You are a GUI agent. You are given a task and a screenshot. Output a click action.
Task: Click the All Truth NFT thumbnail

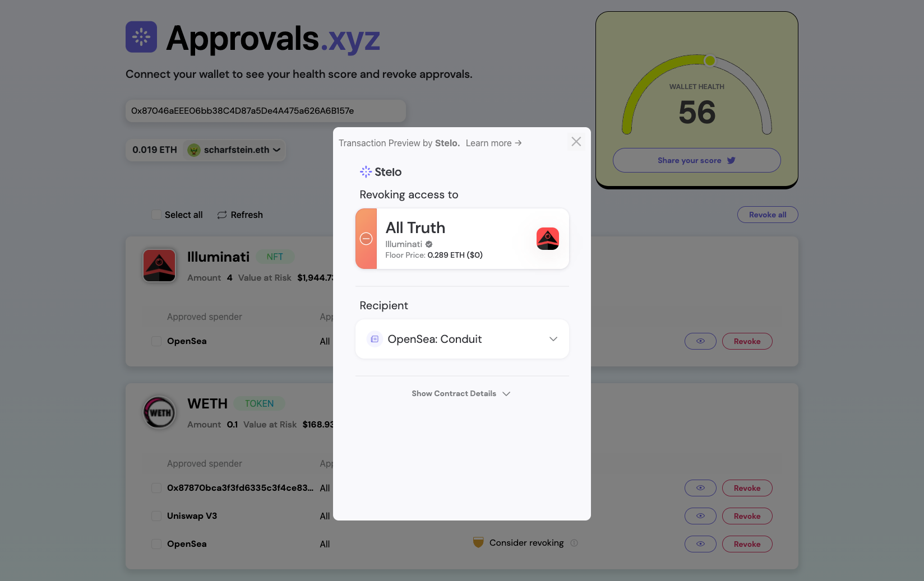click(x=548, y=239)
